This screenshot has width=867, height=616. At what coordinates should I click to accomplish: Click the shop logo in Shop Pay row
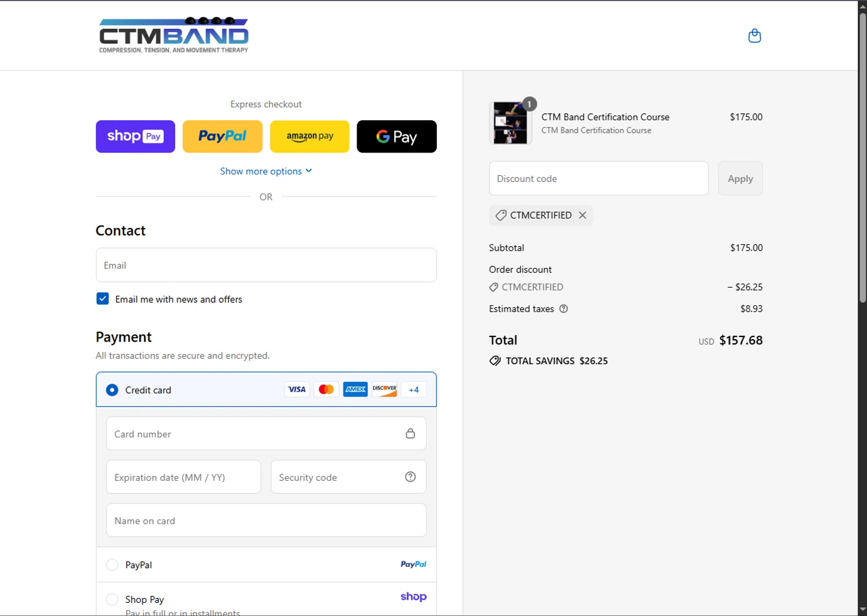[x=413, y=597]
